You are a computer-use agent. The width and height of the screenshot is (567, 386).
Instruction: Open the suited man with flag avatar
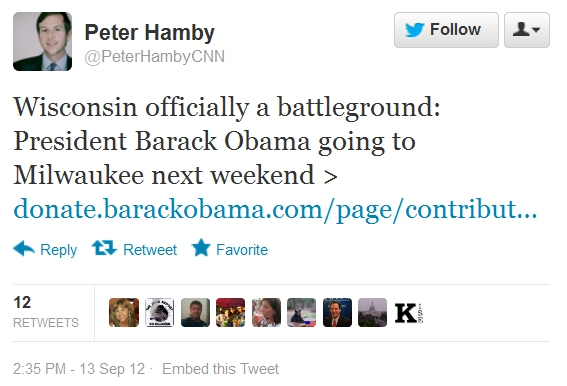(x=337, y=313)
